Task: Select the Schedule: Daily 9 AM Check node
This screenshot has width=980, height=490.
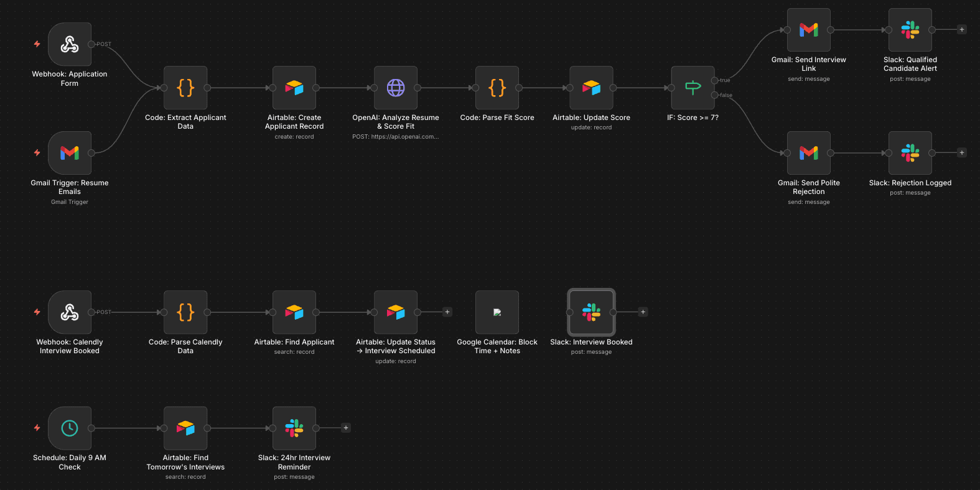Action: [x=70, y=428]
